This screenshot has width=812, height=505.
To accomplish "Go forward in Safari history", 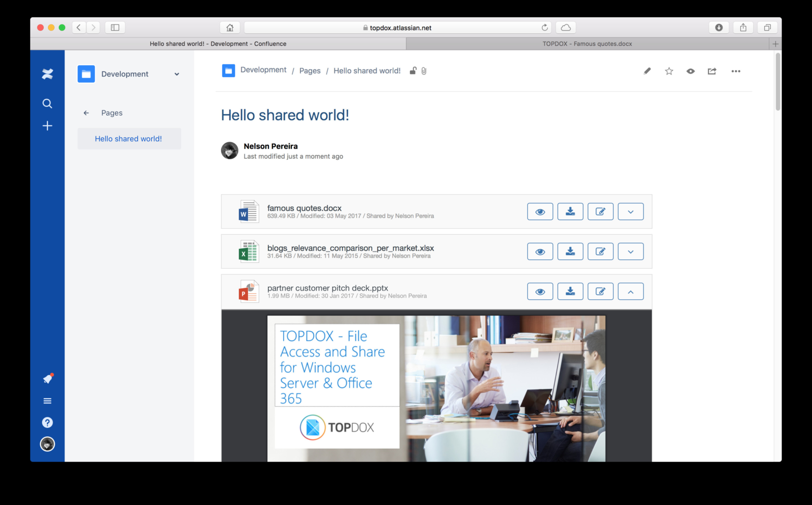I will point(93,28).
